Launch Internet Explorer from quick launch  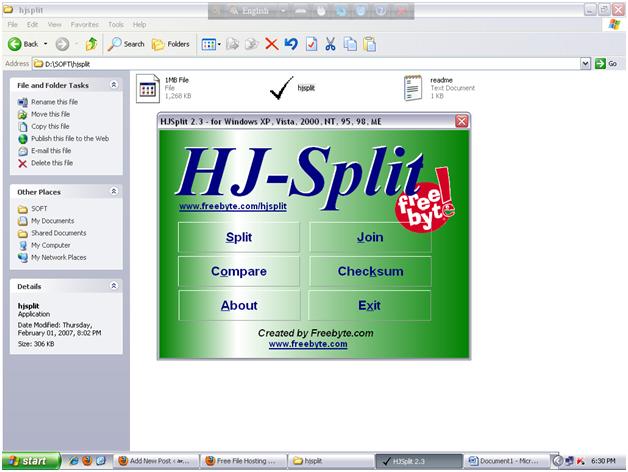click(73, 461)
